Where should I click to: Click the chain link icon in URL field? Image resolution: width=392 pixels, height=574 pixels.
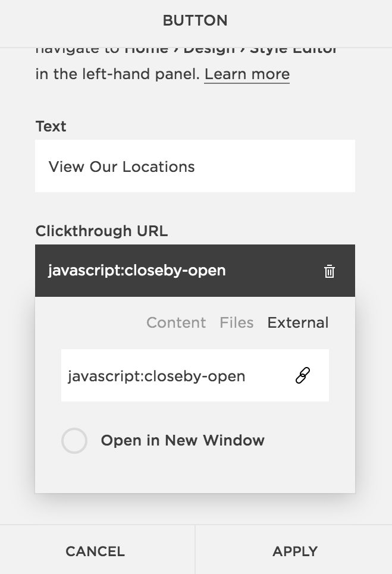pos(303,375)
